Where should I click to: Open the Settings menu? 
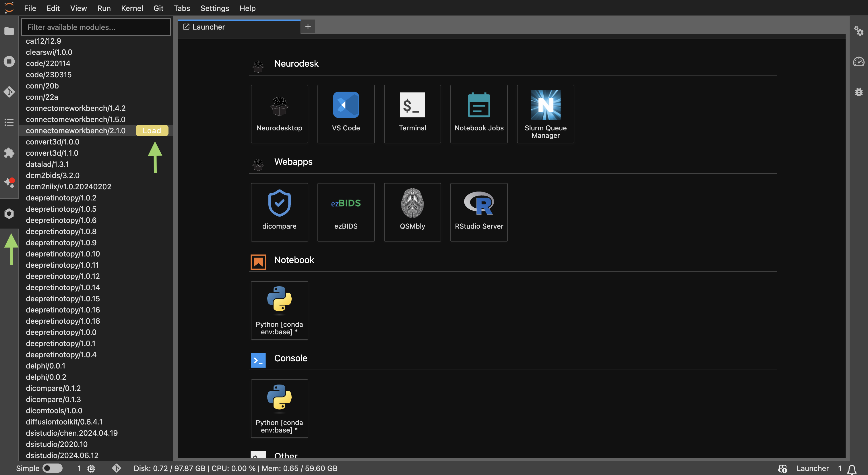[215, 8]
